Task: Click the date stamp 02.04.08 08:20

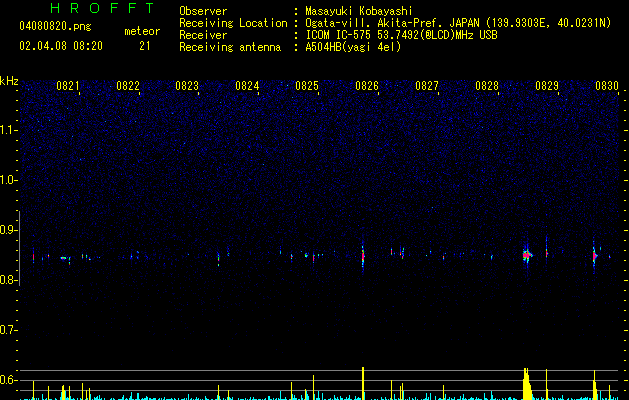Action: pos(61,46)
